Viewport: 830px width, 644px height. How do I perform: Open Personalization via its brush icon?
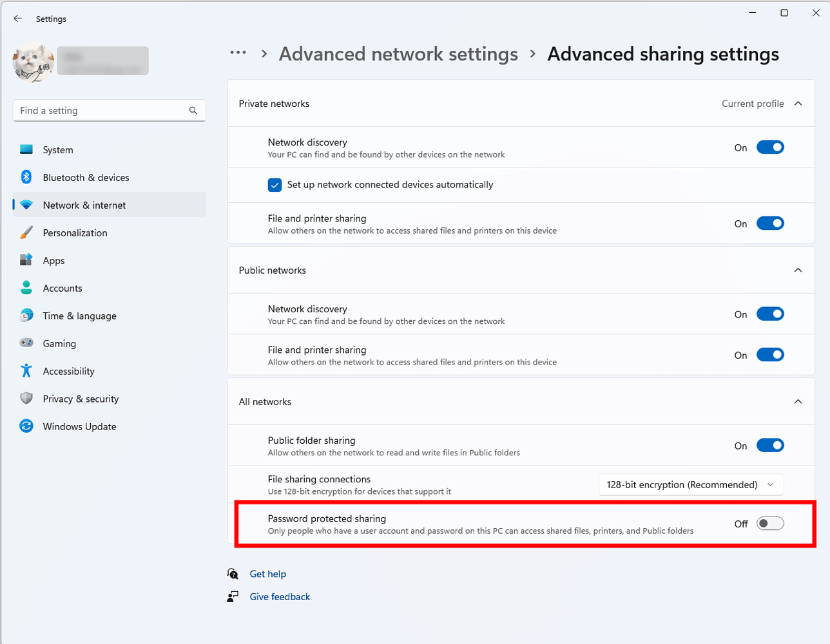pos(26,232)
